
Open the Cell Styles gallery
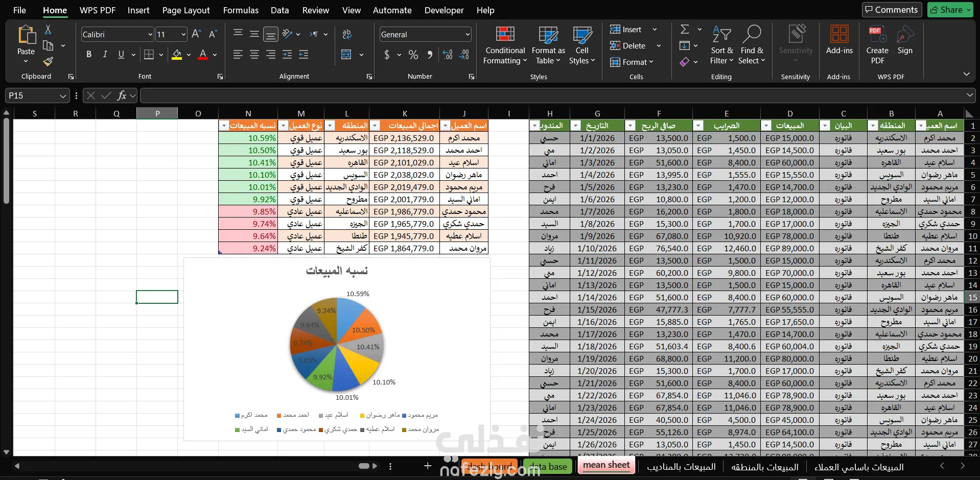pos(582,45)
